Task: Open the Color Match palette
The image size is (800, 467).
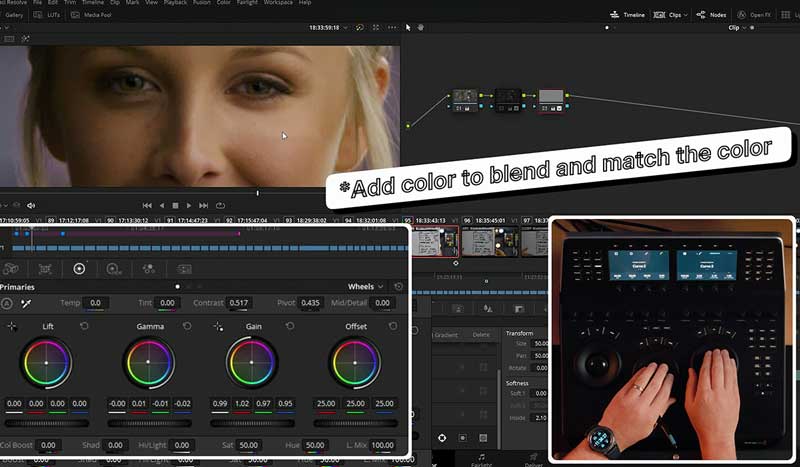Action: pyautogui.click(x=45, y=269)
